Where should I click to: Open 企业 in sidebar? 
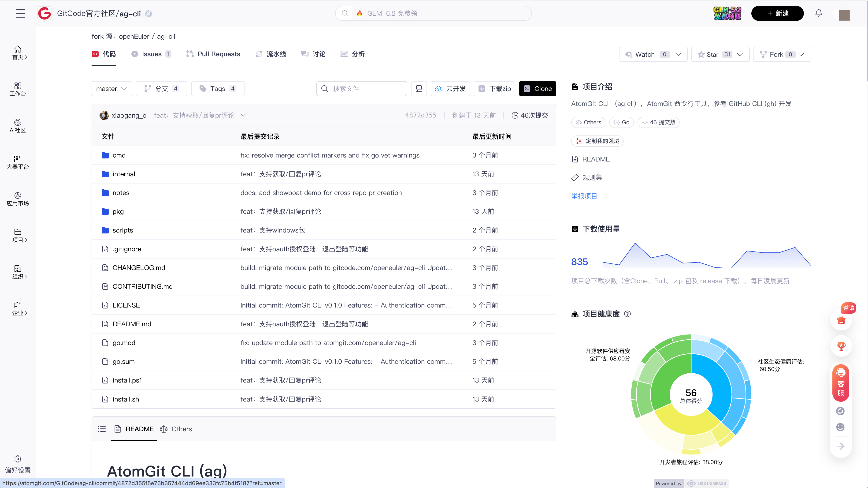tap(18, 309)
